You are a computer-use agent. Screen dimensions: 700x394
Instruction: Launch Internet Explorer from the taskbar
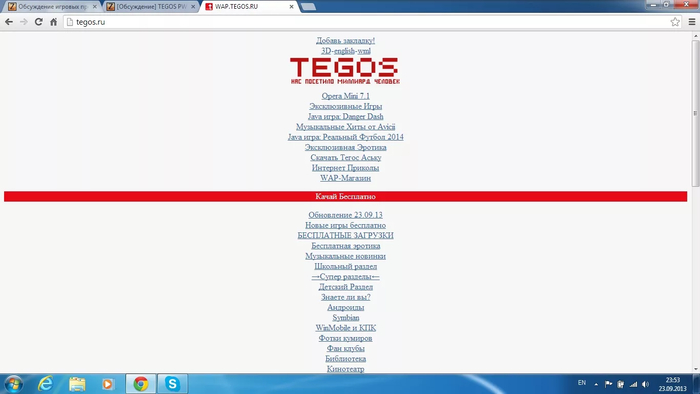tap(46, 384)
